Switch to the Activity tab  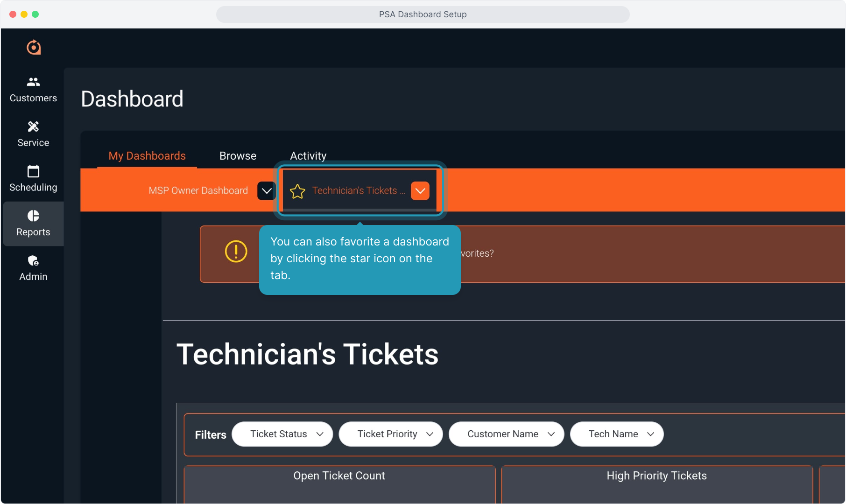coord(308,156)
